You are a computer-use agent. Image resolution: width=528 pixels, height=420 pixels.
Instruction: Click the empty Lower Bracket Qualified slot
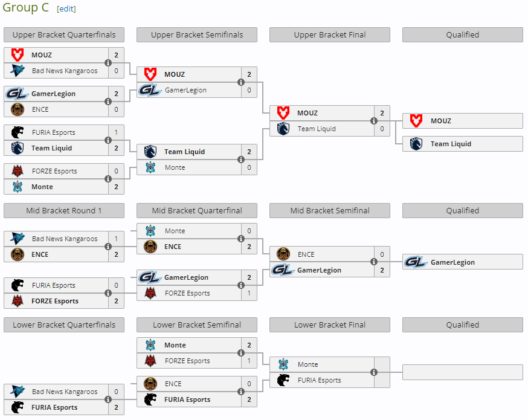(x=463, y=372)
